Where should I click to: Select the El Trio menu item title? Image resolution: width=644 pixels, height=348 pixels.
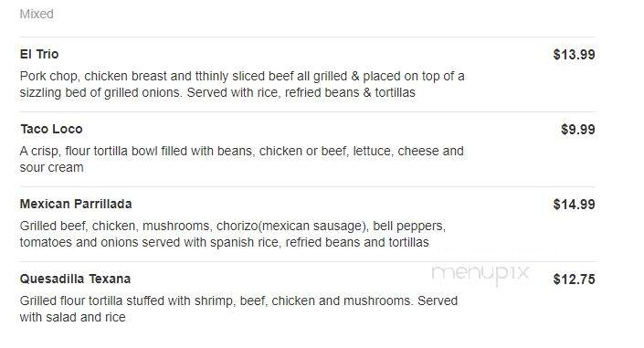pos(39,54)
